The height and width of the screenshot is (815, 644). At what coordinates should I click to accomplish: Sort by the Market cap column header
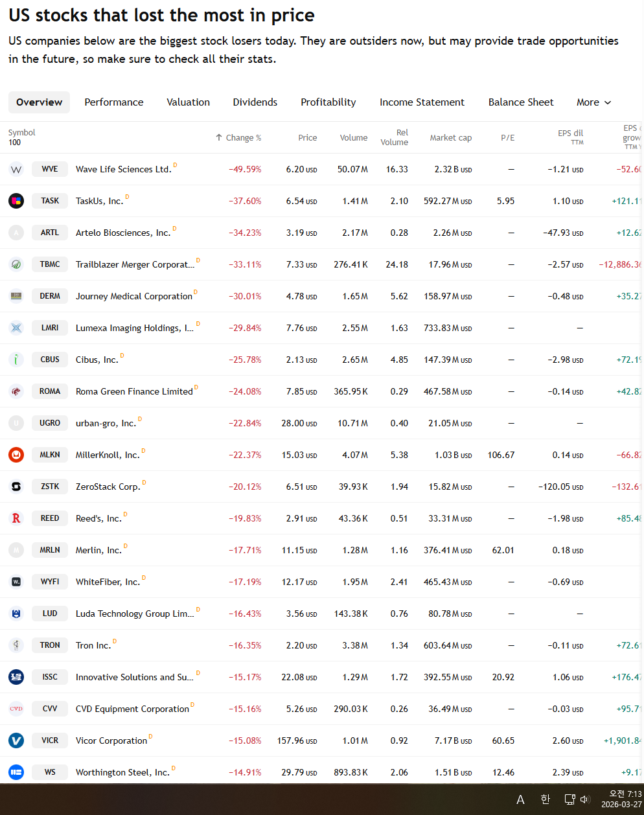(451, 137)
